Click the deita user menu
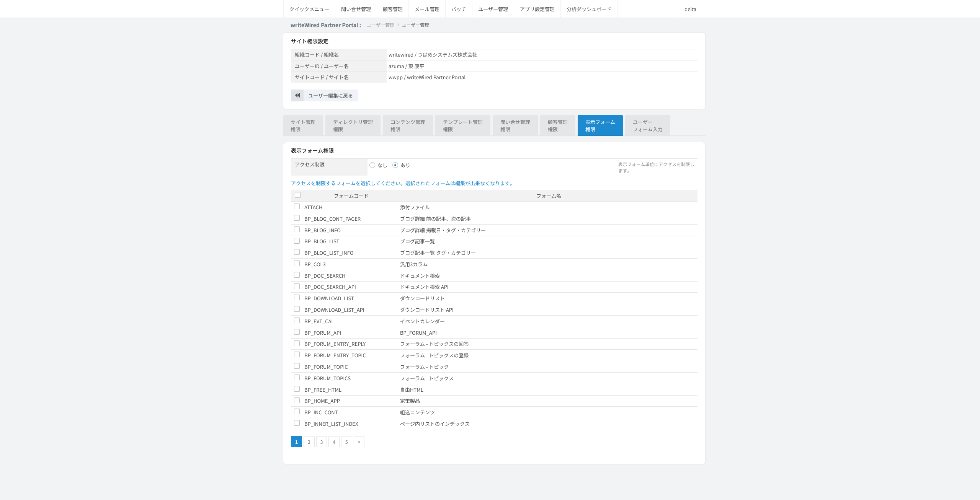Screen dimensions: 980x500 click(x=690, y=9)
